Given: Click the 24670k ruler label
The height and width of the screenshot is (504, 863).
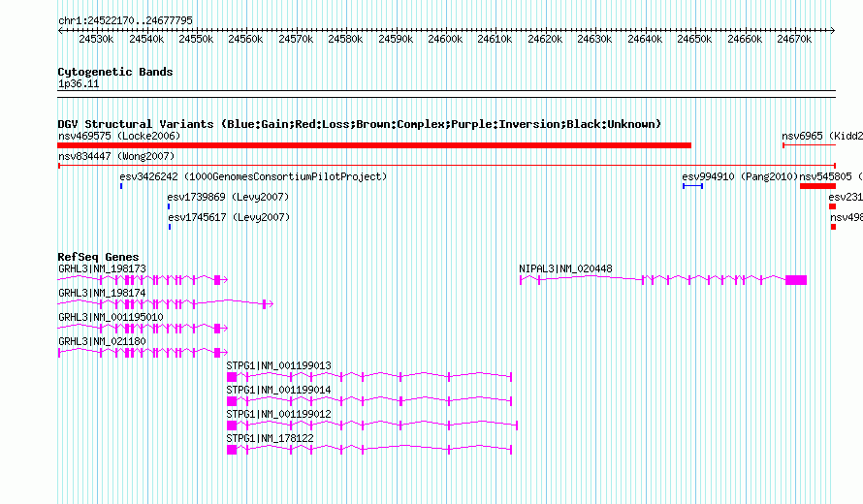Looking at the screenshot, I should (x=794, y=39).
